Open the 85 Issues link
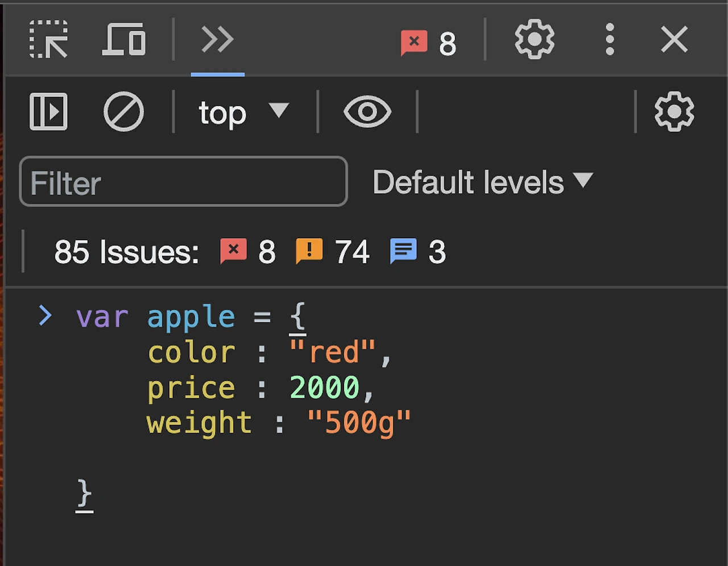Image resolution: width=728 pixels, height=566 pixels. point(126,252)
